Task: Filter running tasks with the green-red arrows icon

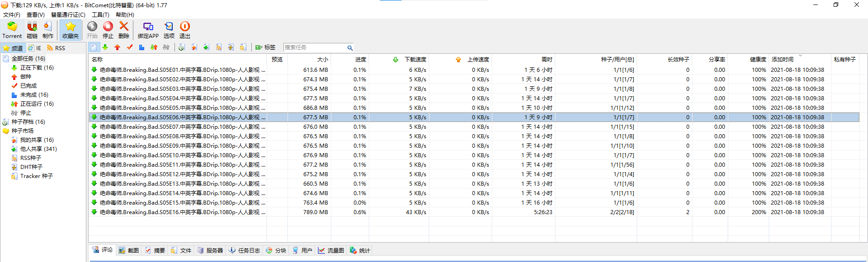Action: coord(154,47)
